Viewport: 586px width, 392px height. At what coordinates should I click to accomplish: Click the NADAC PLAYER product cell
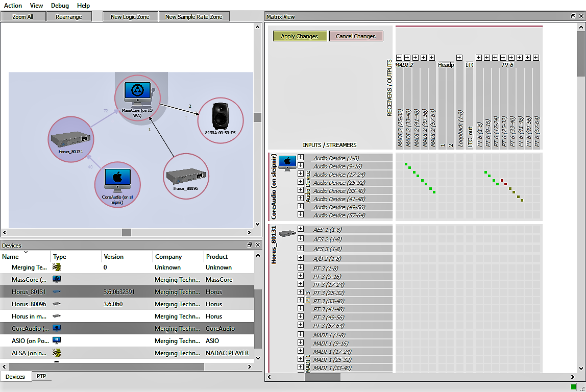pos(227,353)
